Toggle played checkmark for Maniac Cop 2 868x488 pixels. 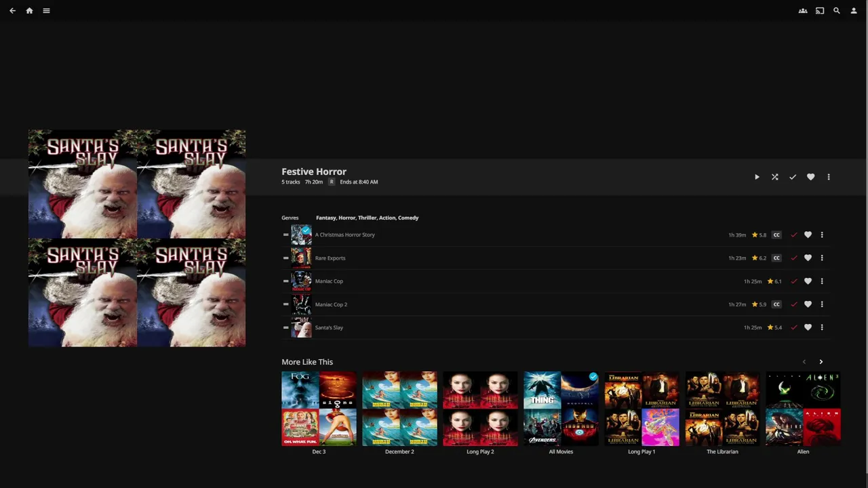point(794,304)
